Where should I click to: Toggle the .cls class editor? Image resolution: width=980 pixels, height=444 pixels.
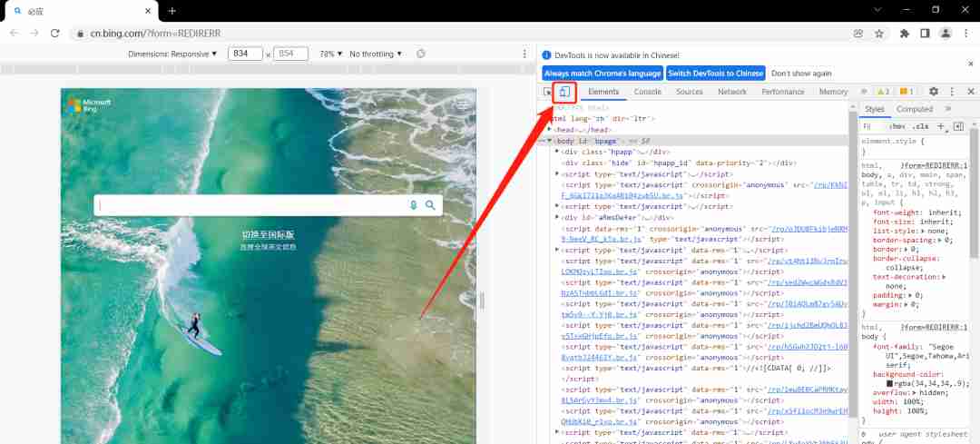coord(921,126)
